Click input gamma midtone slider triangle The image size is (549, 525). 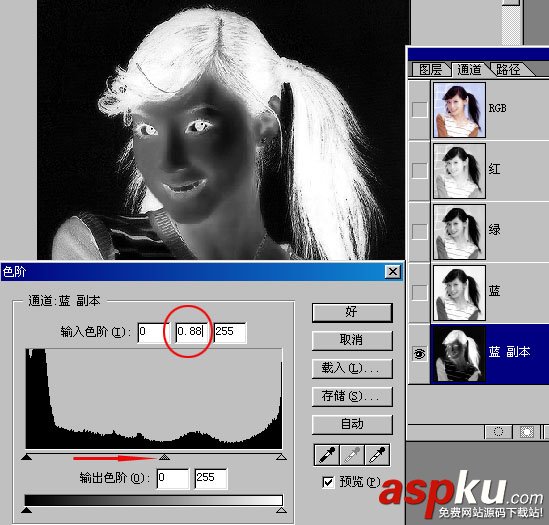164,457
